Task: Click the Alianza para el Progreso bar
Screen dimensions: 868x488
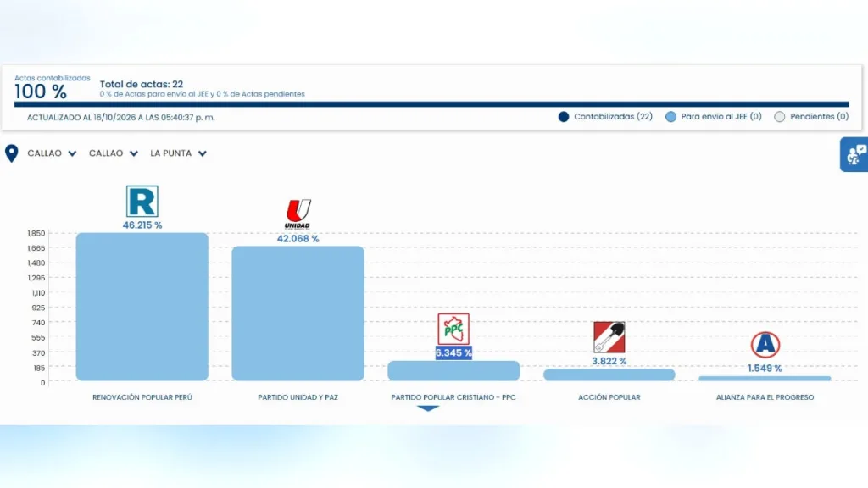Action: coord(765,379)
